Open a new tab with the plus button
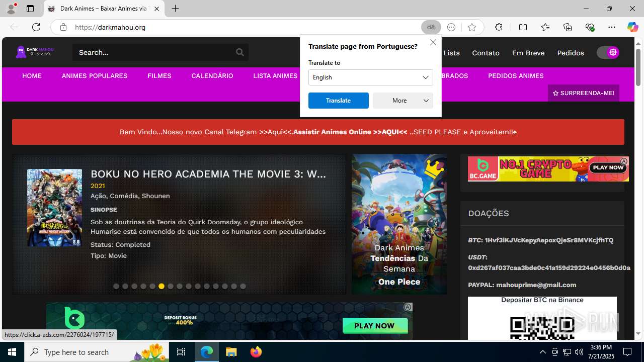The height and width of the screenshot is (362, 644). coord(175,9)
